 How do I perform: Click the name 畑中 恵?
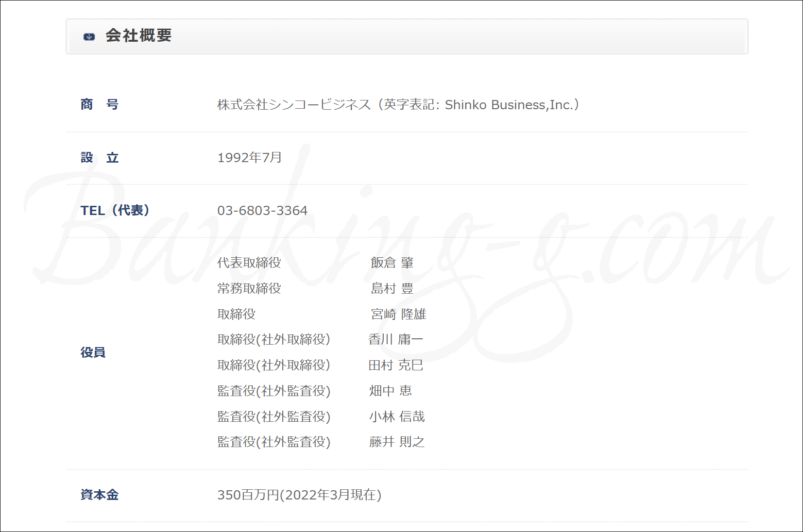391,391
